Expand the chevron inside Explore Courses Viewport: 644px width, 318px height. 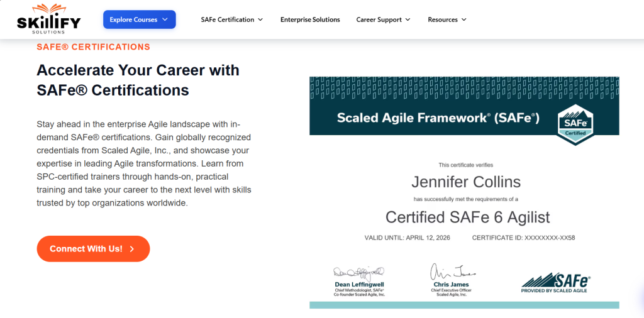click(165, 19)
